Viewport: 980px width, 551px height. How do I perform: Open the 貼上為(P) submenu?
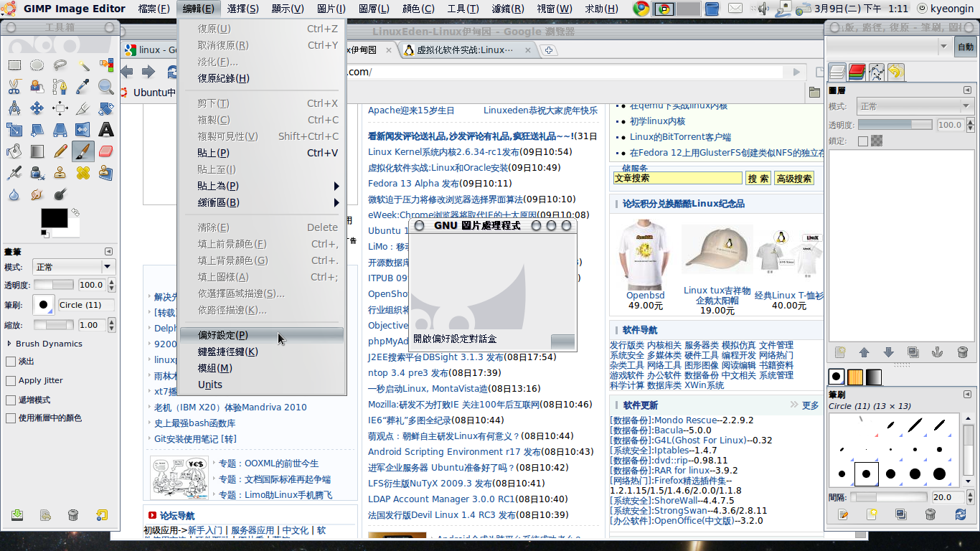pos(262,186)
